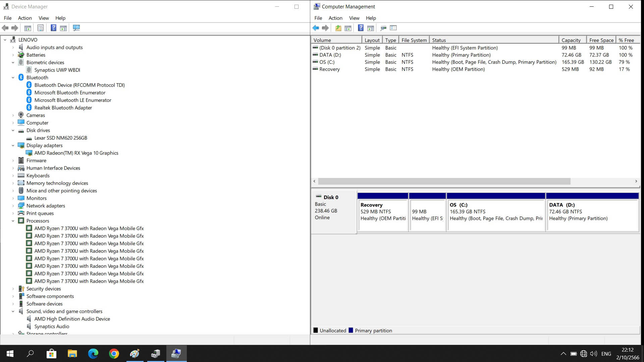The width and height of the screenshot is (644, 362).
Task: Scan for hardware changes in Device Manager
Action: click(x=76, y=28)
